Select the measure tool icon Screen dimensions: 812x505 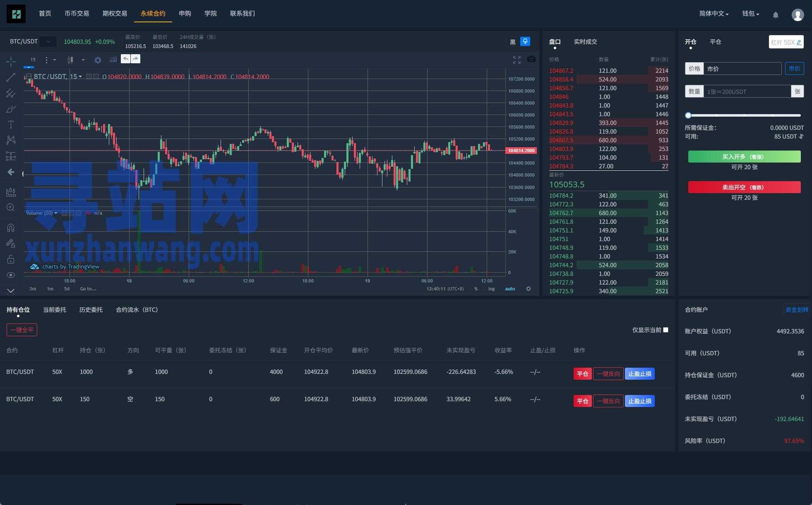click(11, 192)
